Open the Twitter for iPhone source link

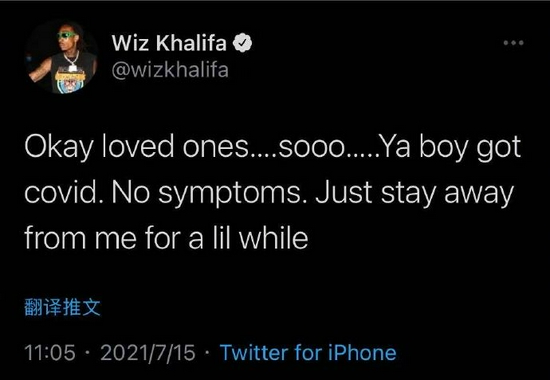click(308, 352)
